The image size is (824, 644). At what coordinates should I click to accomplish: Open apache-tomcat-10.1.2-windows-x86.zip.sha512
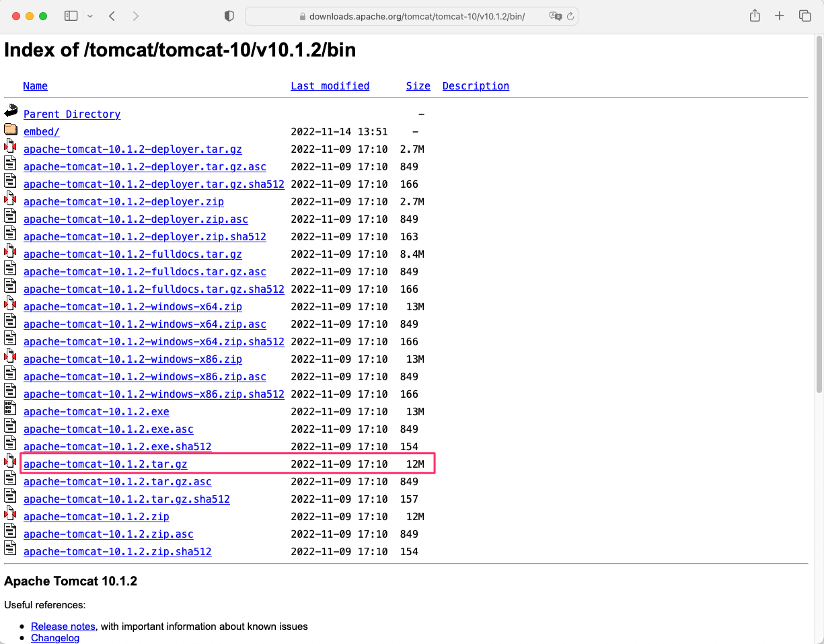point(154,394)
